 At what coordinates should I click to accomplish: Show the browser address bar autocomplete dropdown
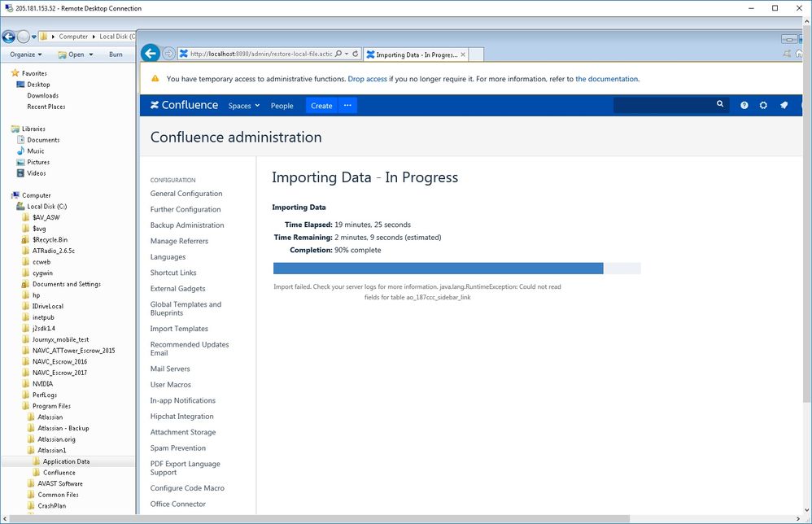pos(347,54)
